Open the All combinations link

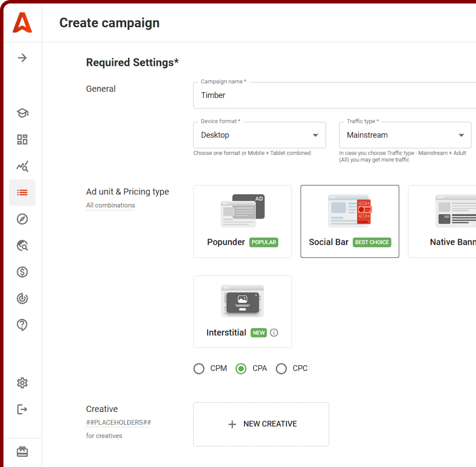tap(110, 205)
